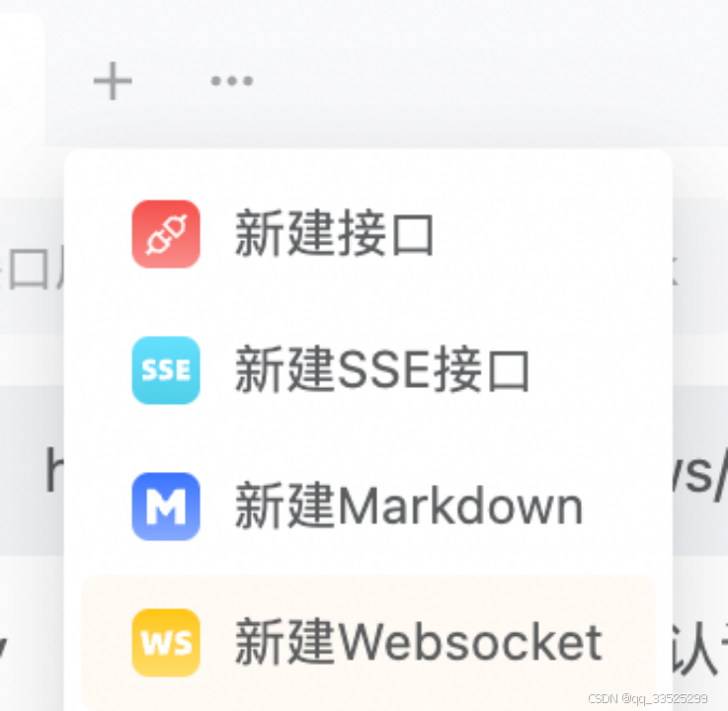Click the URL field beginning with letter h
The image size is (728, 711).
click(54, 469)
